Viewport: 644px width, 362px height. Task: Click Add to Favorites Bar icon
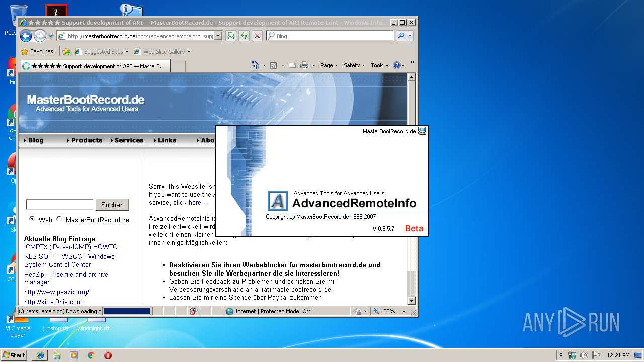point(66,52)
